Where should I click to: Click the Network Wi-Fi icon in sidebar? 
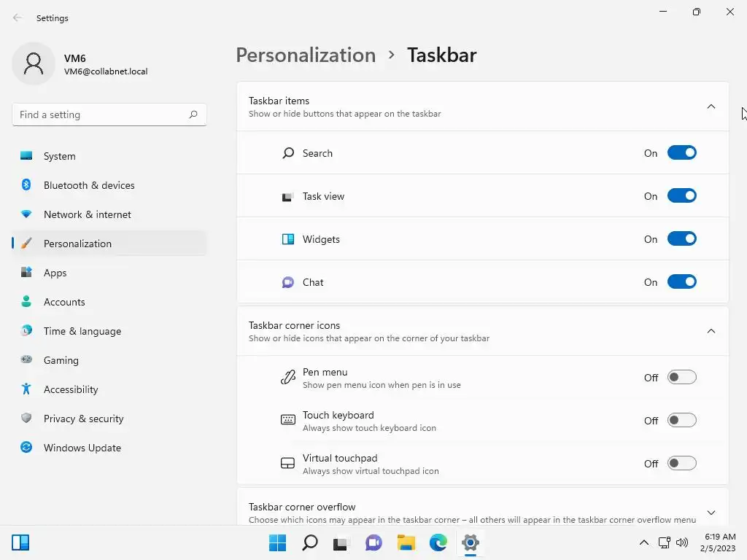tap(26, 214)
